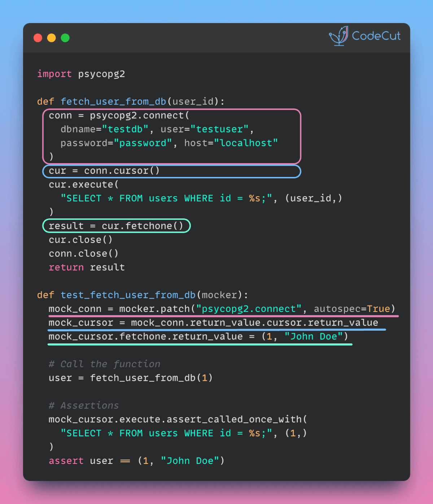
Task: Select the return result line
Action: (x=87, y=267)
